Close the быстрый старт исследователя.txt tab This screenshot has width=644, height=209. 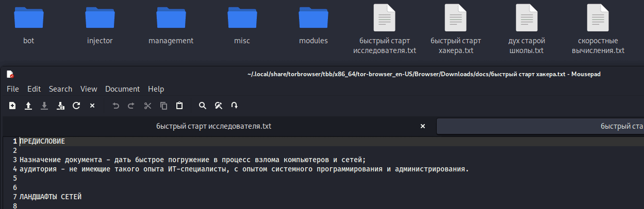pyautogui.click(x=423, y=126)
